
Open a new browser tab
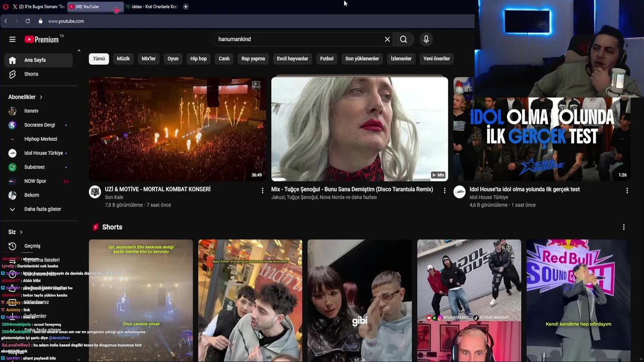(x=186, y=7)
